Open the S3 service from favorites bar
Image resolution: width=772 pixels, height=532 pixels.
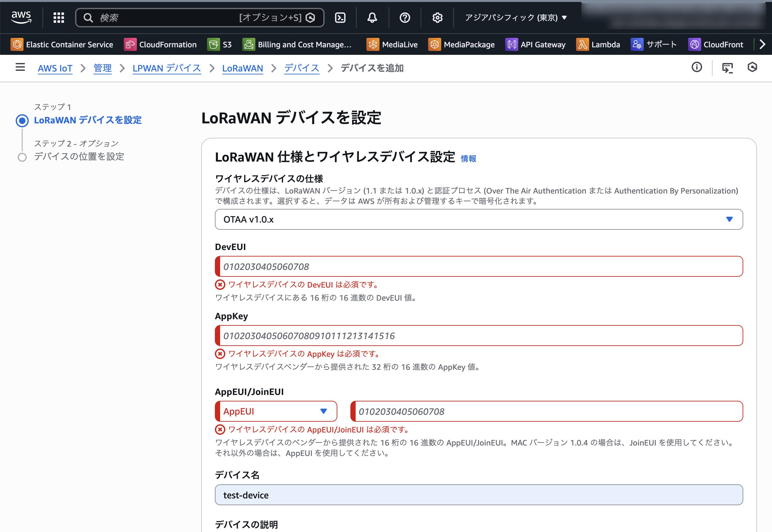pos(219,44)
